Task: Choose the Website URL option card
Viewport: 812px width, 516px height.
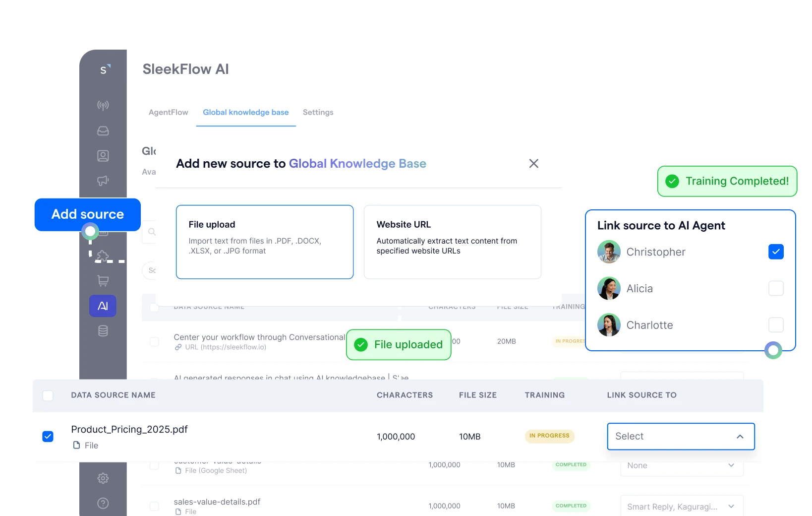Action: [453, 242]
